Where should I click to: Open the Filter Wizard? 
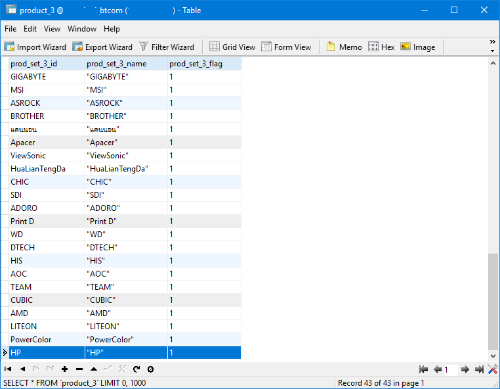(167, 47)
